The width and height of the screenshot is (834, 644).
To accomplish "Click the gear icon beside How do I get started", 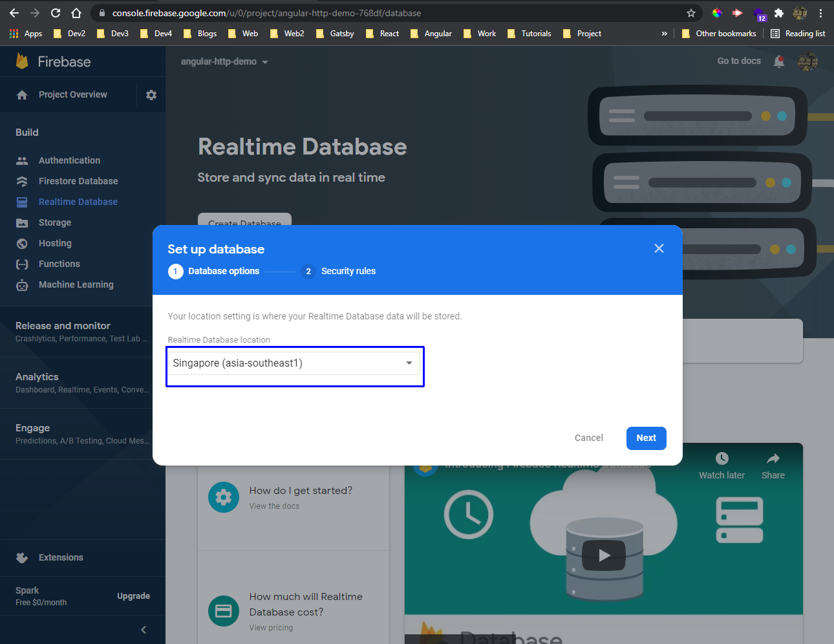I will tap(224, 497).
